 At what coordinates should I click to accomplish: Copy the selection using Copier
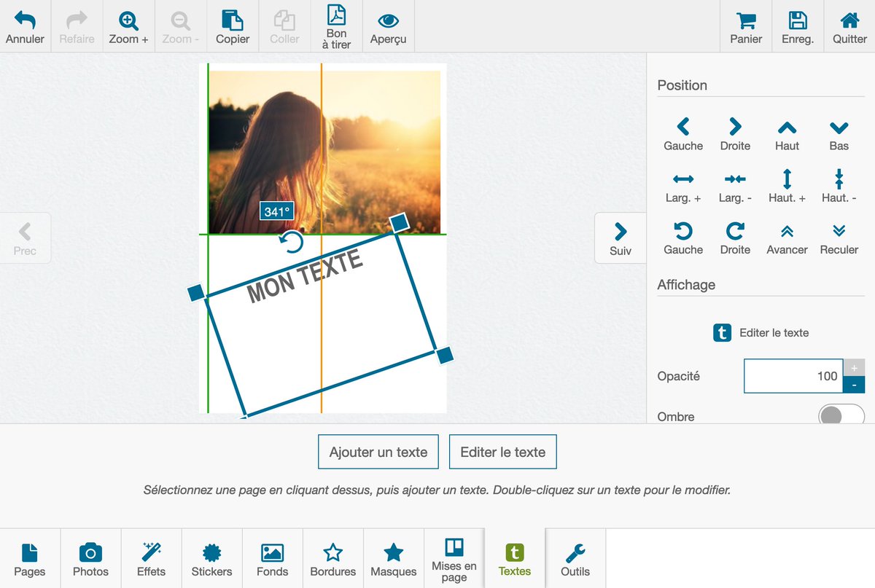[x=232, y=26]
